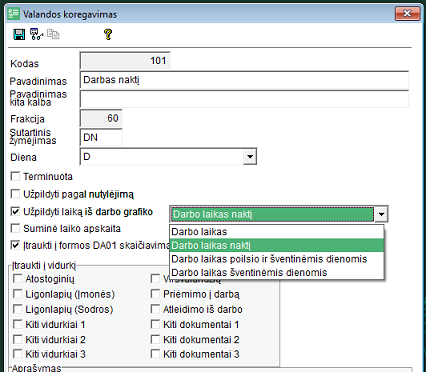426x372 pixels.
Task: Check Ligonlapių (Sodros) checkbox
Action: coord(17,309)
